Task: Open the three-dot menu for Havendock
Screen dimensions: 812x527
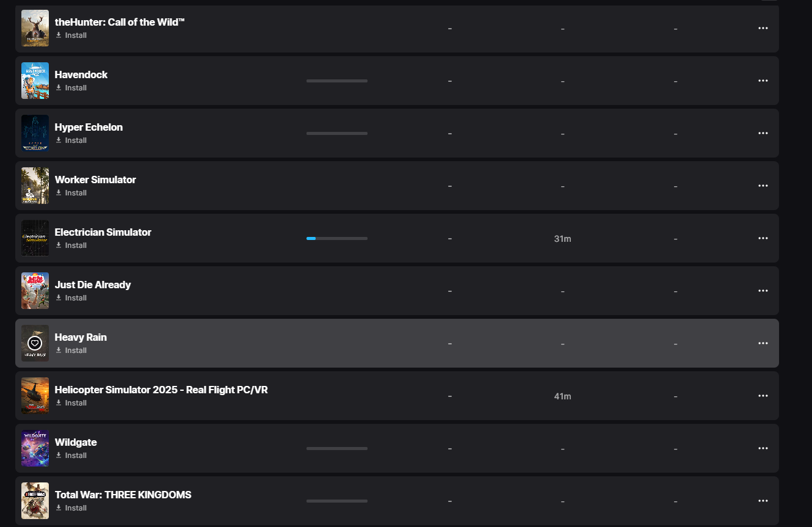Action: pyautogui.click(x=763, y=81)
